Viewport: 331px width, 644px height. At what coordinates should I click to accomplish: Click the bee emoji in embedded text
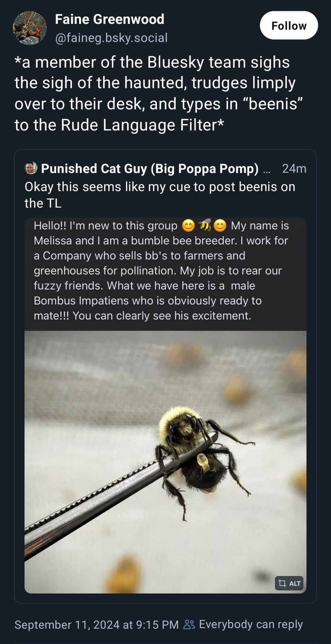click(204, 225)
